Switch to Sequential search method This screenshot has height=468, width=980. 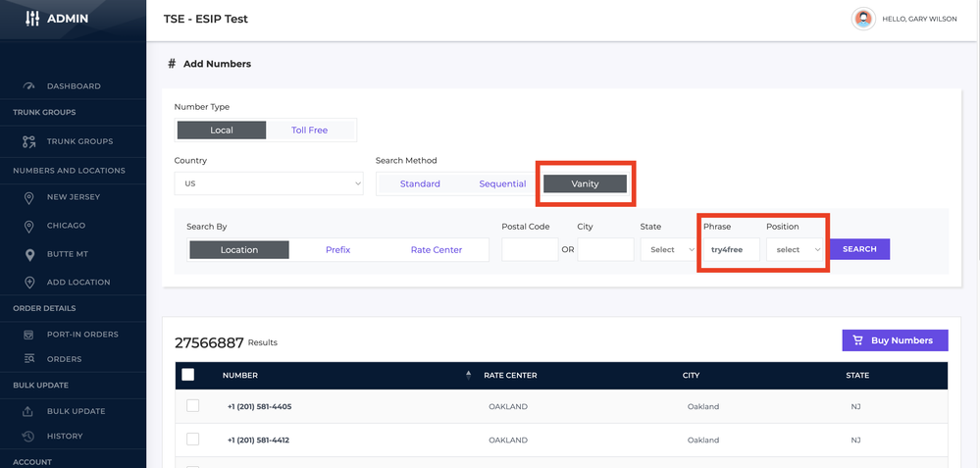[502, 183]
